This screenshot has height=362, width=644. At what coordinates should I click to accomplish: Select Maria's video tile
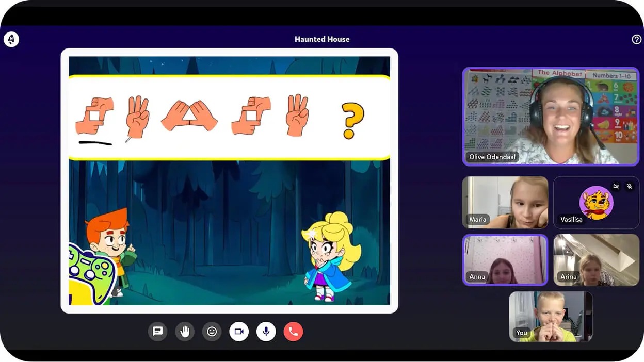point(505,202)
